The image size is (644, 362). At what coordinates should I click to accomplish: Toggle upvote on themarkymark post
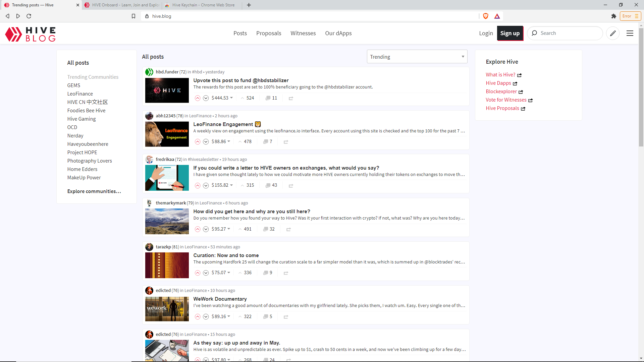(x=198, y=229)
